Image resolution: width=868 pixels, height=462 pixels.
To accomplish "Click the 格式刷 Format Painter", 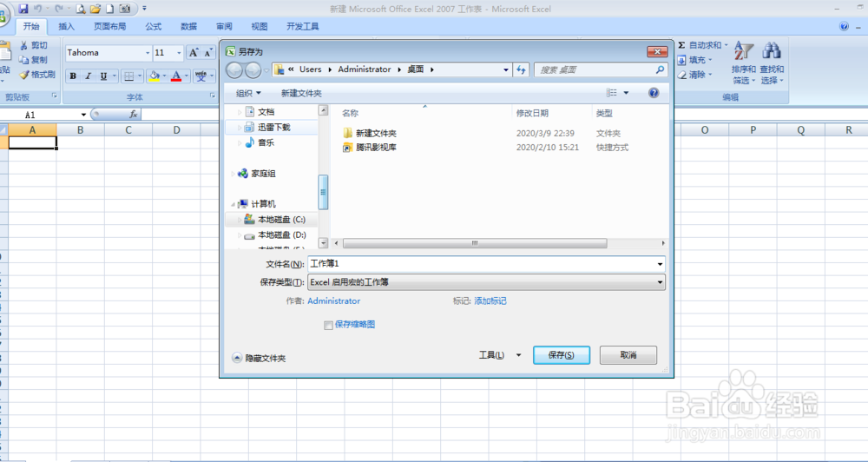I will (x=37, y=74).
